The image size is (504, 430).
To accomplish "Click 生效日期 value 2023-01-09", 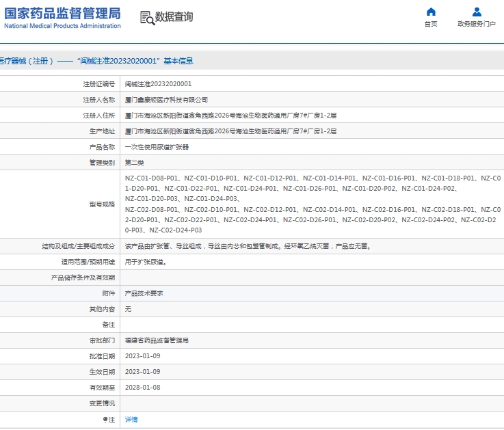I will click(x=142, y=372).
